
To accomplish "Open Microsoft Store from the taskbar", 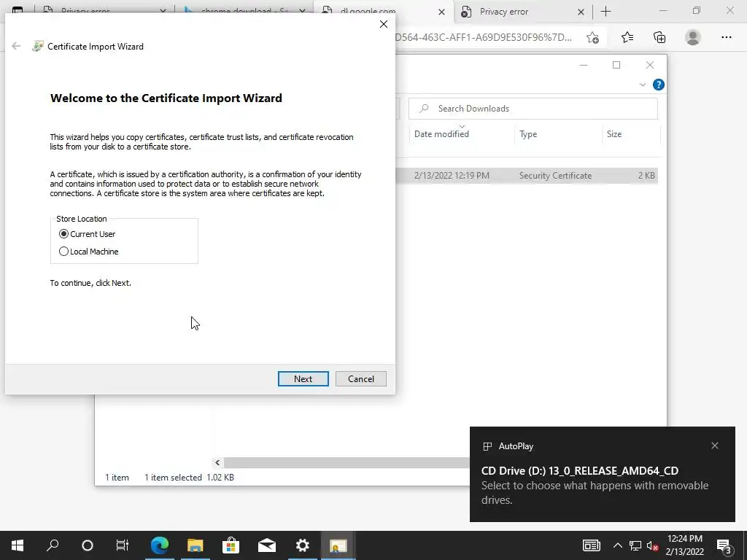I will point(231,545).
